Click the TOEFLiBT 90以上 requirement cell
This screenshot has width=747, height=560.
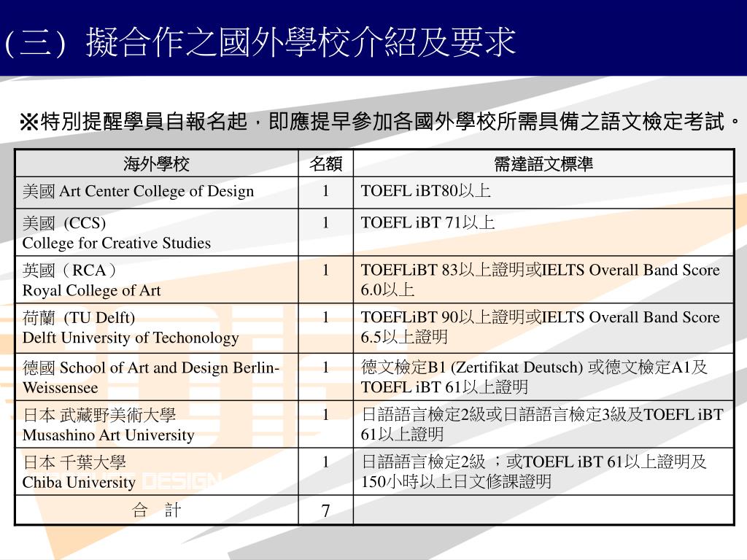543,328
